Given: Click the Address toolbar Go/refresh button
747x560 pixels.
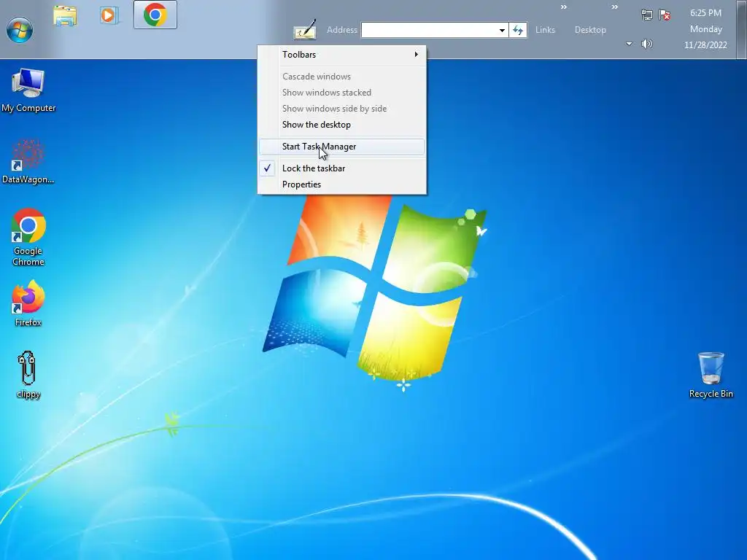Looking at the screenshot, I should click(x=518, y=30).
